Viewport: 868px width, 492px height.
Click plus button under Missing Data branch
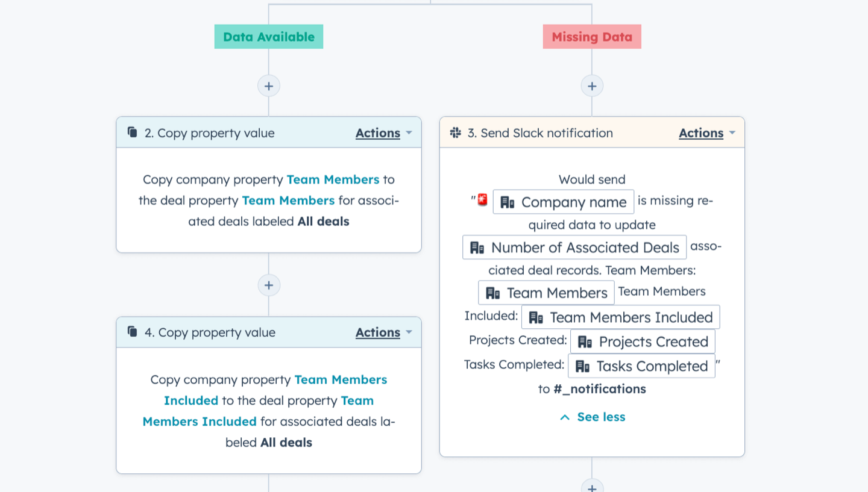(x=592, y=86)
